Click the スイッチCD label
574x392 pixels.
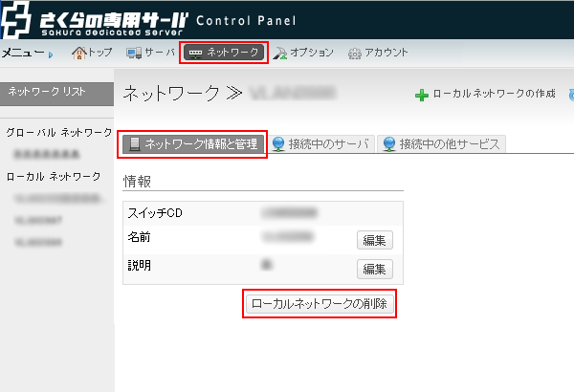click(x=155, y=212)
